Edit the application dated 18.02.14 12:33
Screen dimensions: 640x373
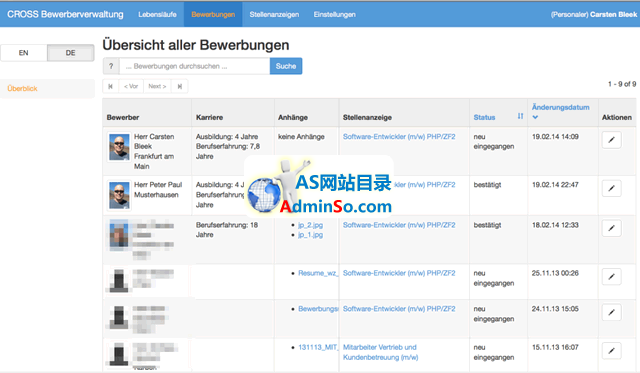click(x=611, y=228)
